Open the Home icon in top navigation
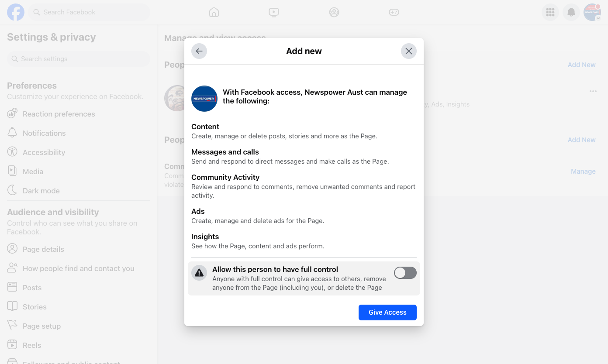608x364 pixels. pyautogui.click(x=214, y=12)
